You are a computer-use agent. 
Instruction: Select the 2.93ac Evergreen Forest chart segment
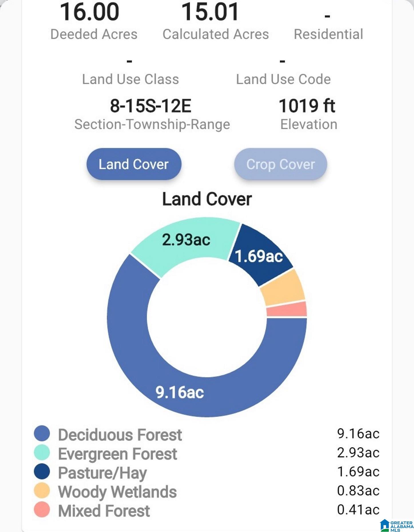(186, 240)
